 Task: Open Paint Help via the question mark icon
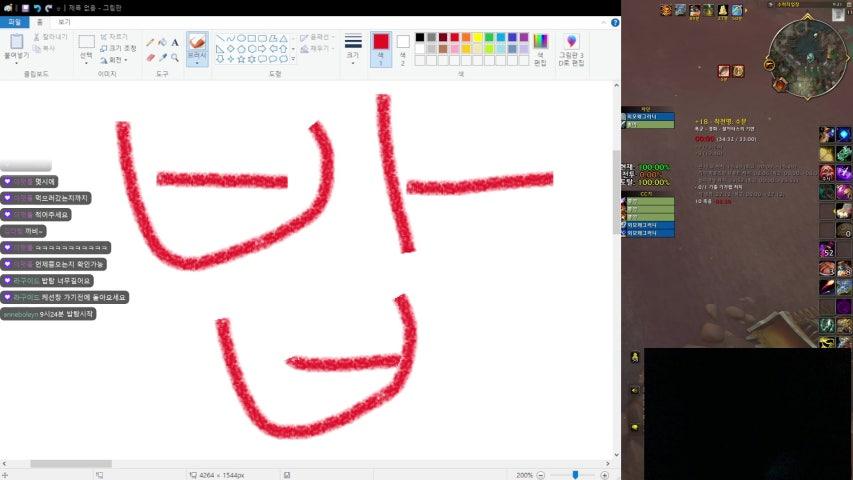tap(615, 22)
